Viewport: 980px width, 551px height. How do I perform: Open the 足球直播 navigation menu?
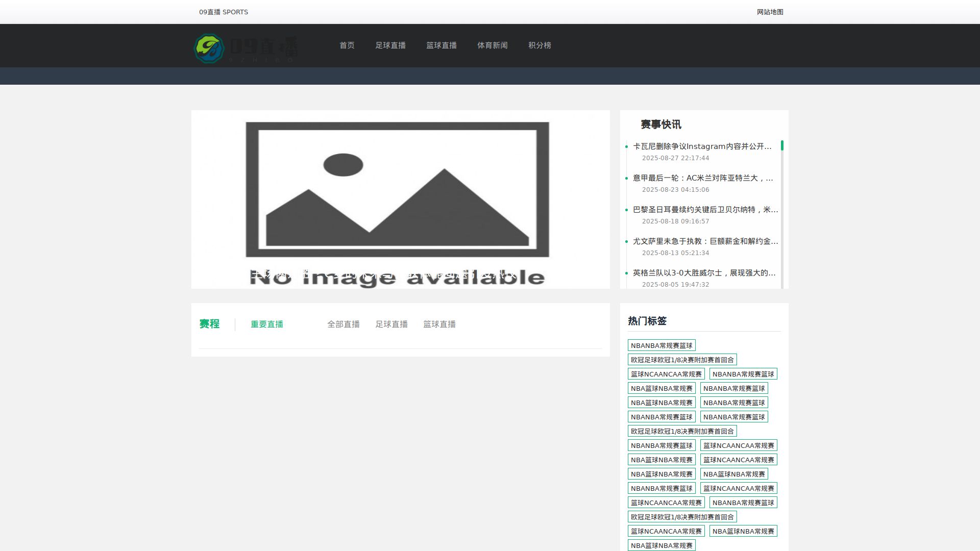(x=390, y=45)
